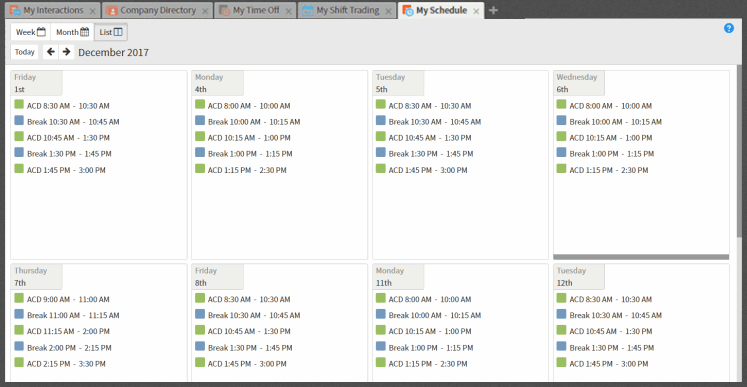Click blue swatch for Friday 1st Break 10:30 AM
The width and height of the screenshot is (747, 387).
coord(19,121)
